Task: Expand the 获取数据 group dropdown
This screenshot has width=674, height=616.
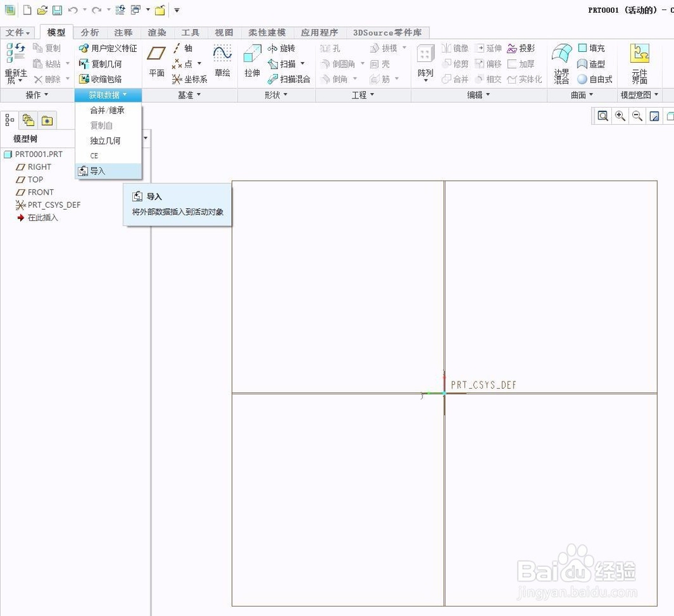Action: (108, 94)
